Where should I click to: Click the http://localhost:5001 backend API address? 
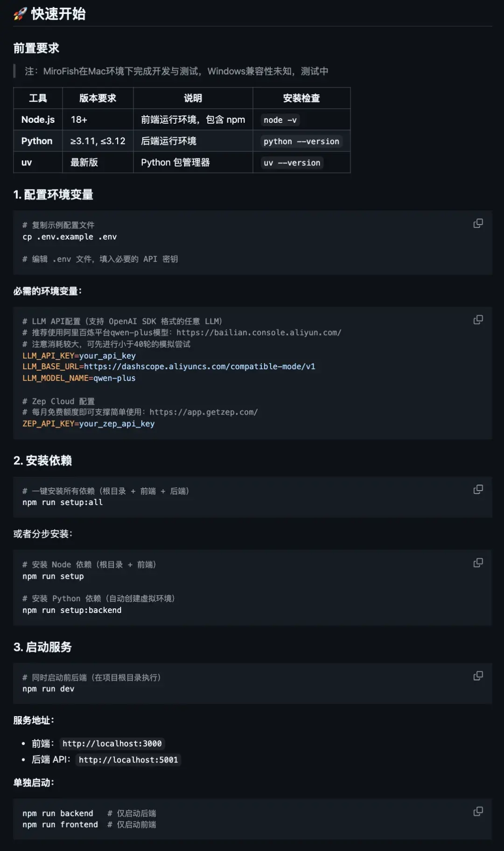pos(127,760)
